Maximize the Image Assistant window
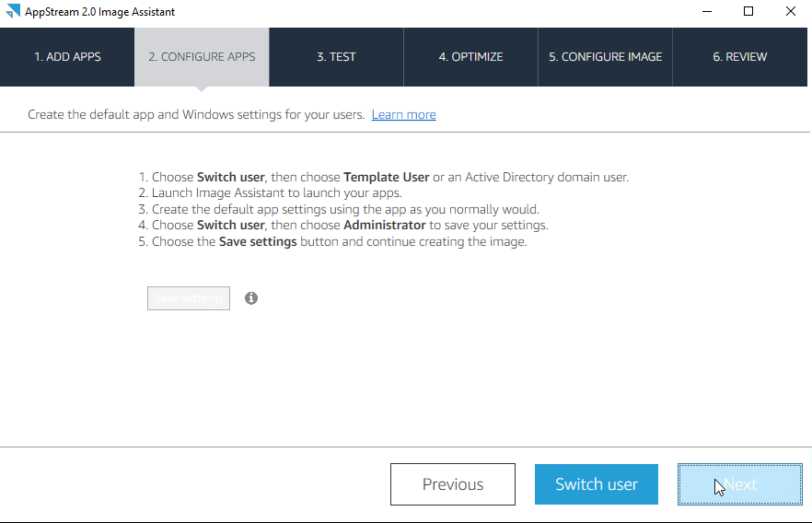Viewport: 812px width, 523px height. click(x=748, y=11)
